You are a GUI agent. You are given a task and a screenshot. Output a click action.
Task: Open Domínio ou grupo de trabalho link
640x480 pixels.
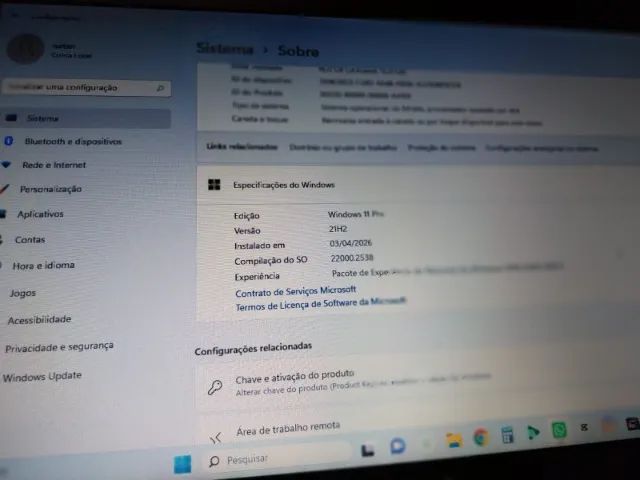click(x=343, y=147)
